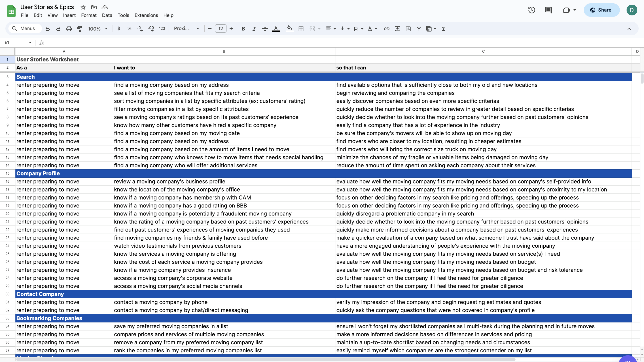The width and height of the screenshot is (644, 362).
Task: Open the File menu
Action: pos(25,15)
